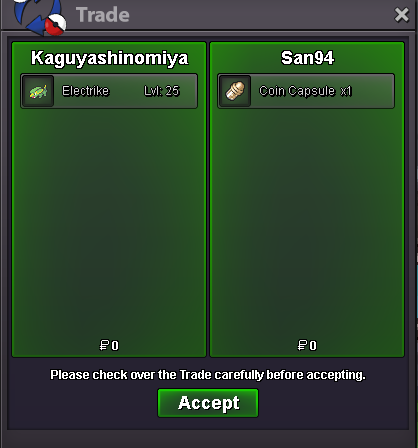The width and height of the screenshot is (418, 448).
Task: Click the Lvl: 25 level text
Action: tap(162, 91)
